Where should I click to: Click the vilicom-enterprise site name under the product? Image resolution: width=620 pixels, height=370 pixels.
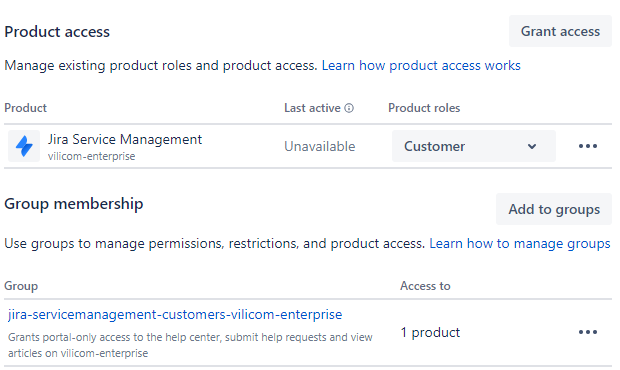[x=91, y=157]
